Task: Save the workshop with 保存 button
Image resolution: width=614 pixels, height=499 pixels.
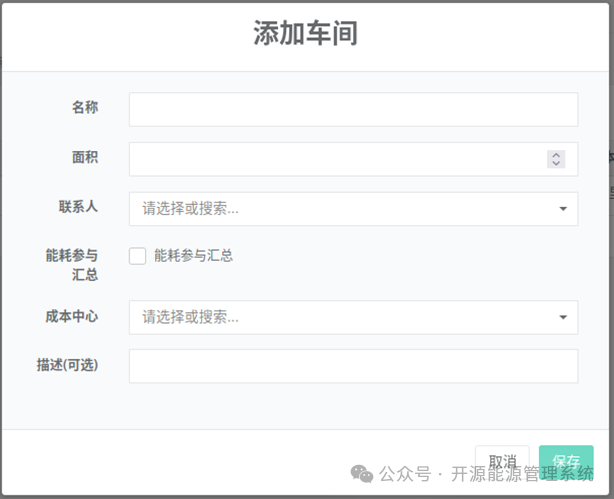Action: (x=566, y=461)
